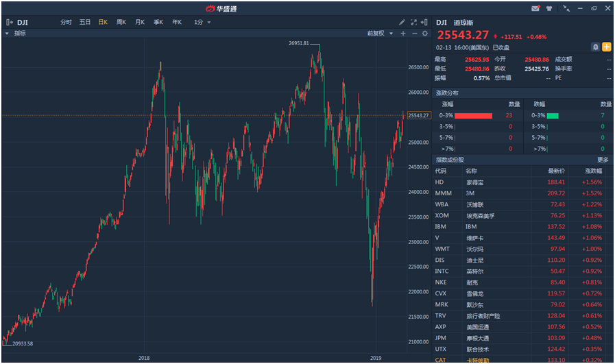Screen dimensions: 615x364
Task: Switch to the 周K weekly chart tab
Action: pos(121,22)
